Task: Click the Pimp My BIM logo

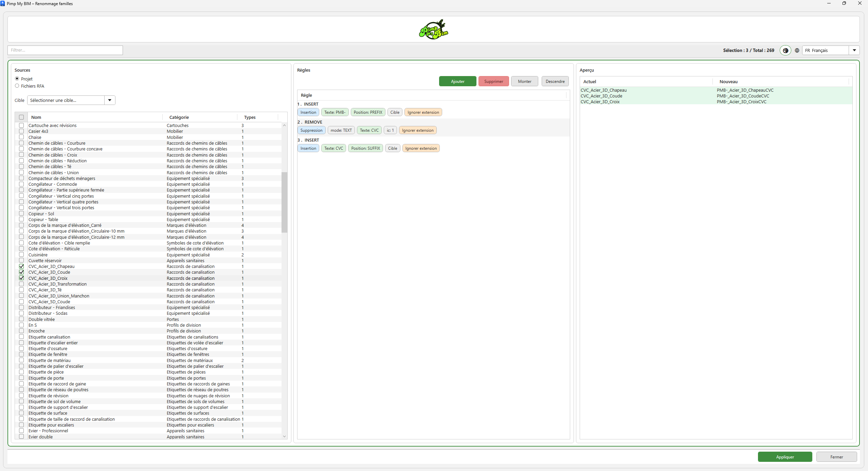Action: pyautogui.click(x=434, y=30)
